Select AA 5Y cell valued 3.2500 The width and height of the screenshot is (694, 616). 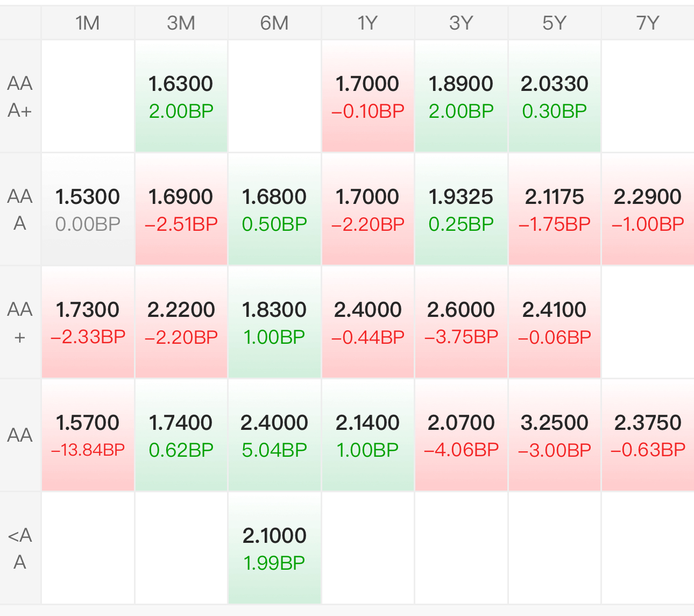pyautogui.click(x=555, y=436)
